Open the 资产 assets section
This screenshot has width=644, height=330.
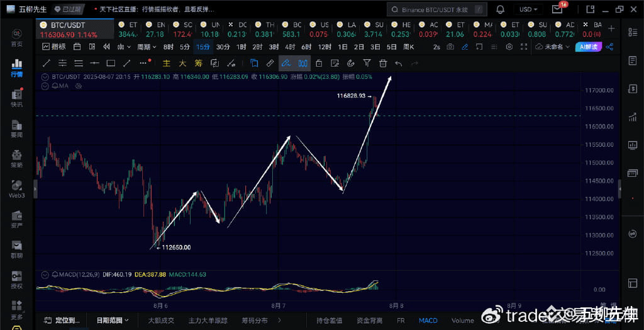[x=17, y=219]
